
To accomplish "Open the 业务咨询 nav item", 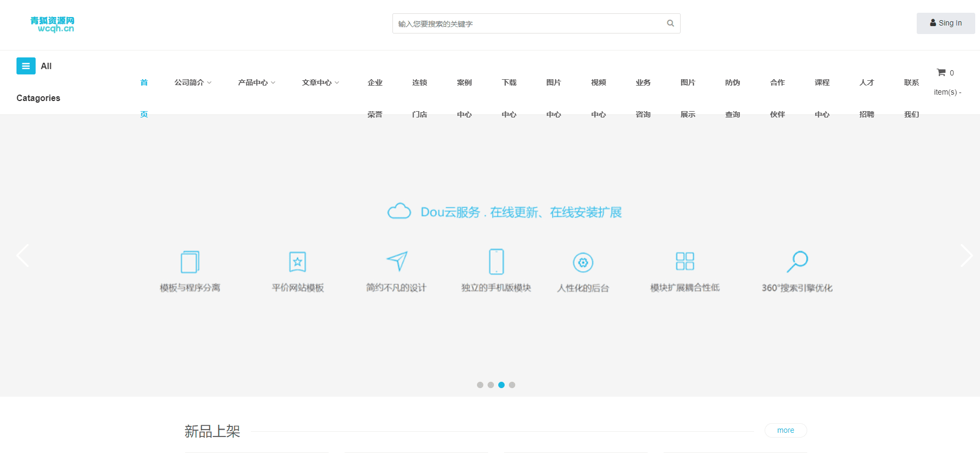I will pos(643,98).
